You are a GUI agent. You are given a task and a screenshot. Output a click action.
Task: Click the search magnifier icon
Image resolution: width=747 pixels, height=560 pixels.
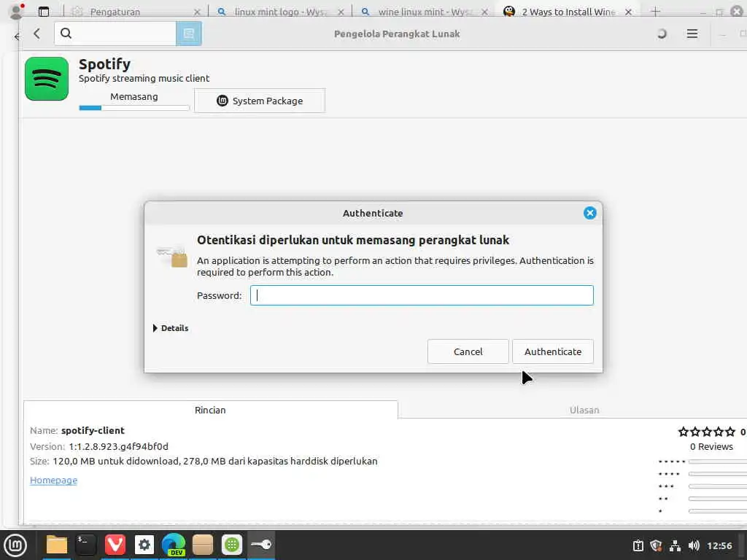point(66,34)
